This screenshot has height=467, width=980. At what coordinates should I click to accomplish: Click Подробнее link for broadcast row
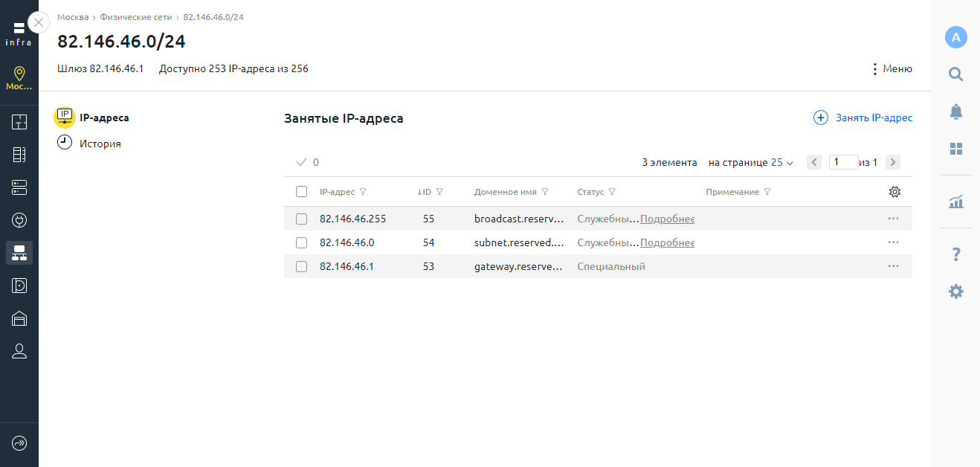click(x=667, y=219)
